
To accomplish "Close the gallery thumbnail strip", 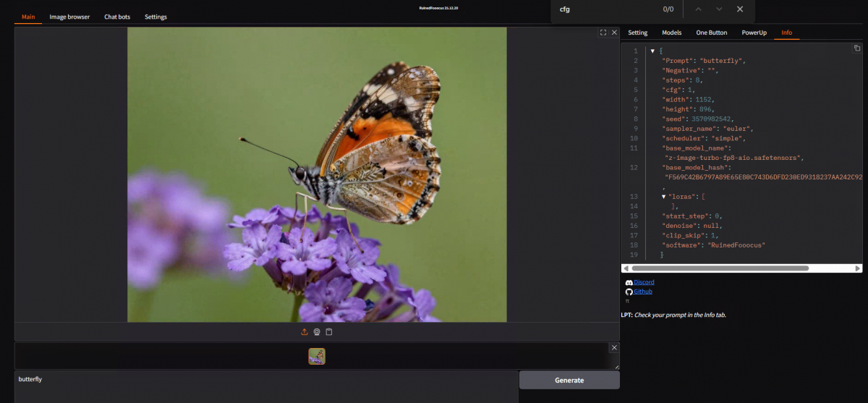I will pos(614,348).
